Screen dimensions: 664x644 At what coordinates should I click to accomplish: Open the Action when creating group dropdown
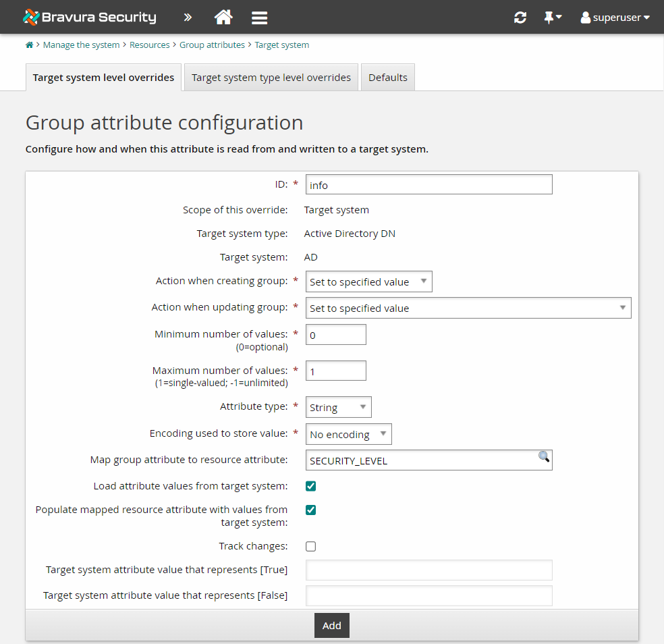368,281
